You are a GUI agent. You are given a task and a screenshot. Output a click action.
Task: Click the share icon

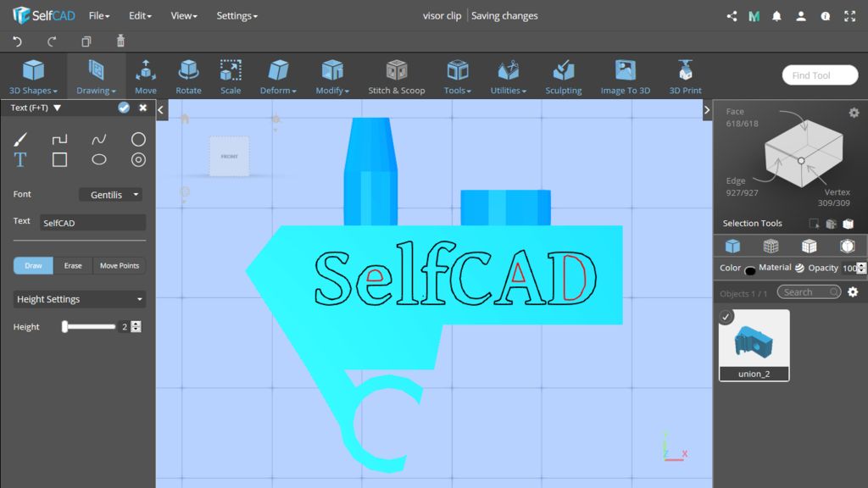tap(732, 16)
